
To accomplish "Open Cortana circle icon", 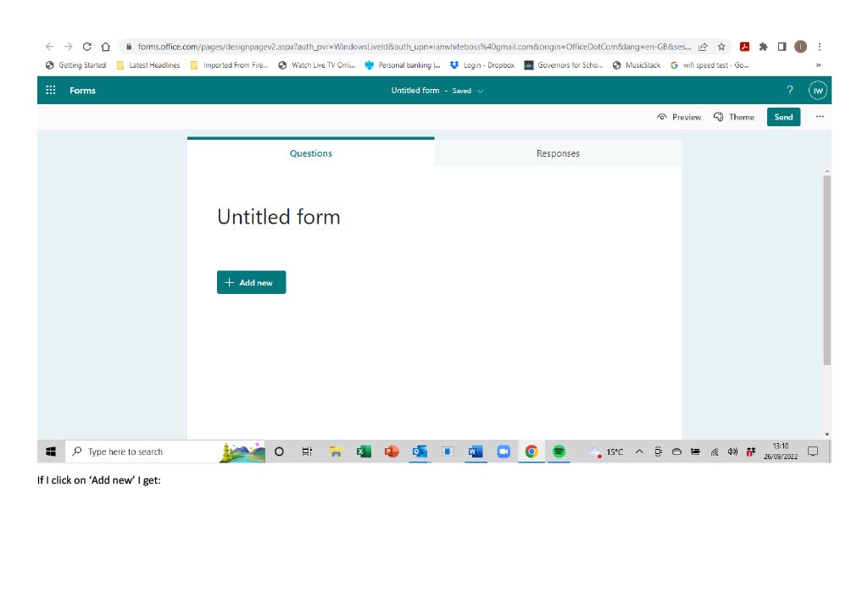I will (x=279, y=452).
